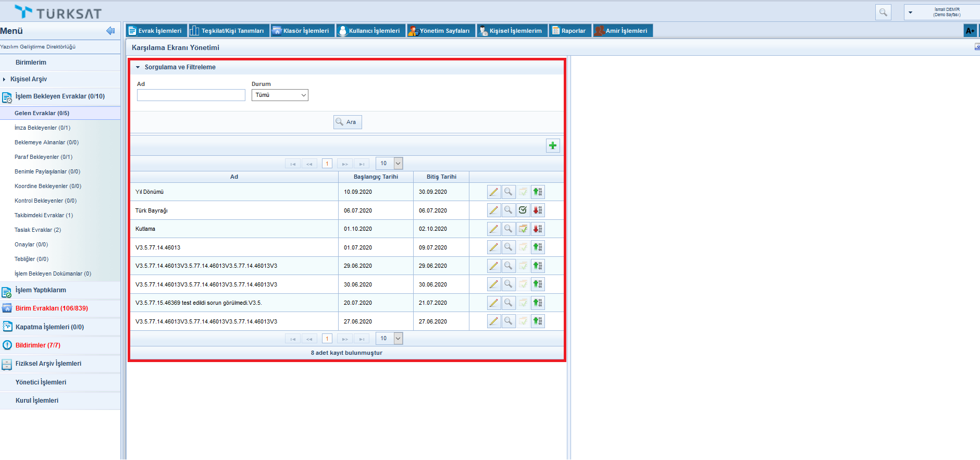Toggle the checkmark icon in Türk Bayrağı row
The height and width of the screenshot is (460, 980).
pyautogui.click(x=523, y=210)
